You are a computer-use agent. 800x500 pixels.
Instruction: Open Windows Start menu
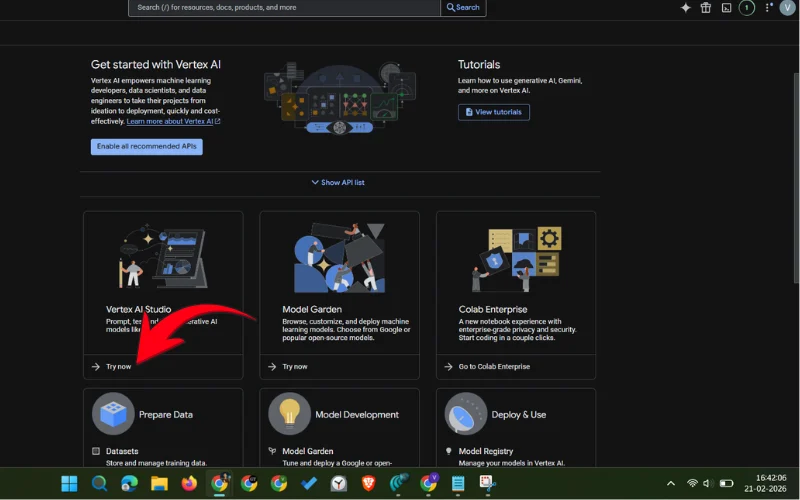(x=69, y=484)
